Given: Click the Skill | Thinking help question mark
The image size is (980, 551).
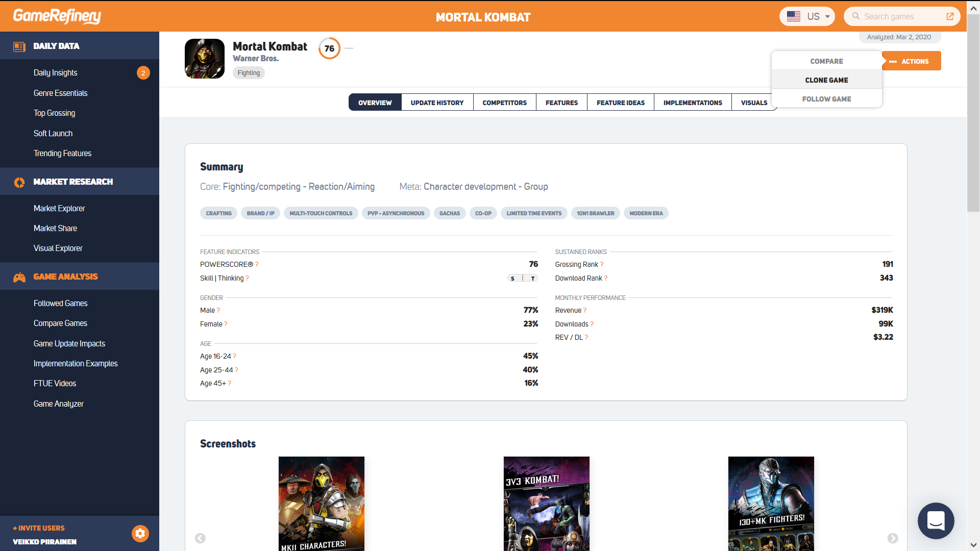Looking at the screenshot, I should pos(247,279).
